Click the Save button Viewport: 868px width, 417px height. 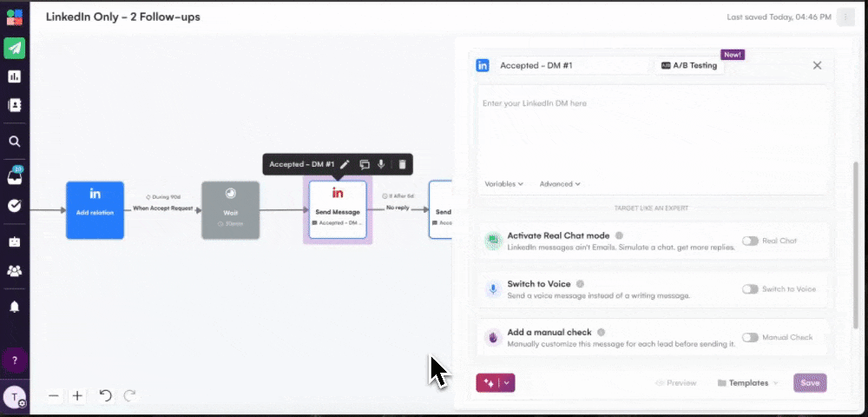[x=810, y=383]
